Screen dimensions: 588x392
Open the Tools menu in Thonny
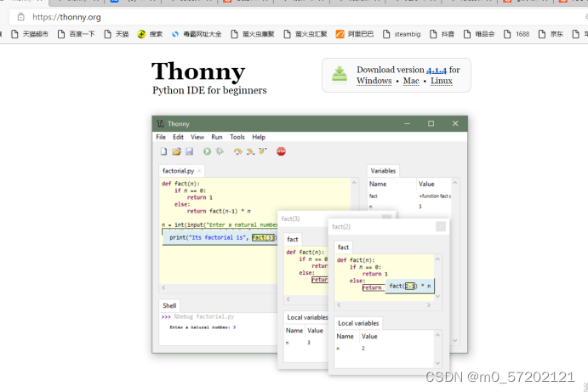tap(237, 137)
